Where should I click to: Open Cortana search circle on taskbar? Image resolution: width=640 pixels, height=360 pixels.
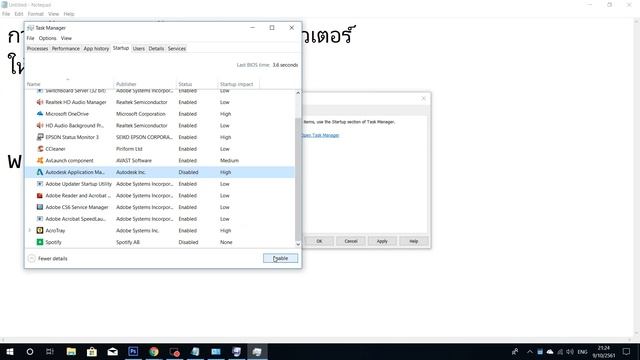(30, 351)
